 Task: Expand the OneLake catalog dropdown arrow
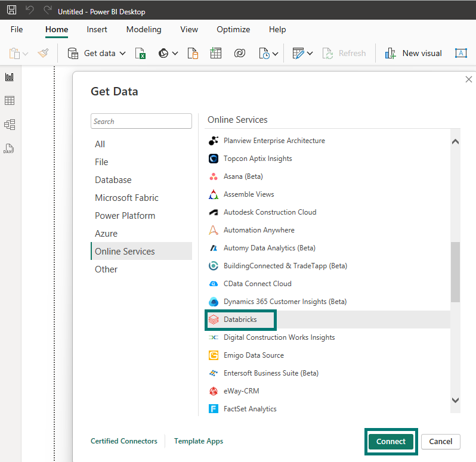(175, 53)
